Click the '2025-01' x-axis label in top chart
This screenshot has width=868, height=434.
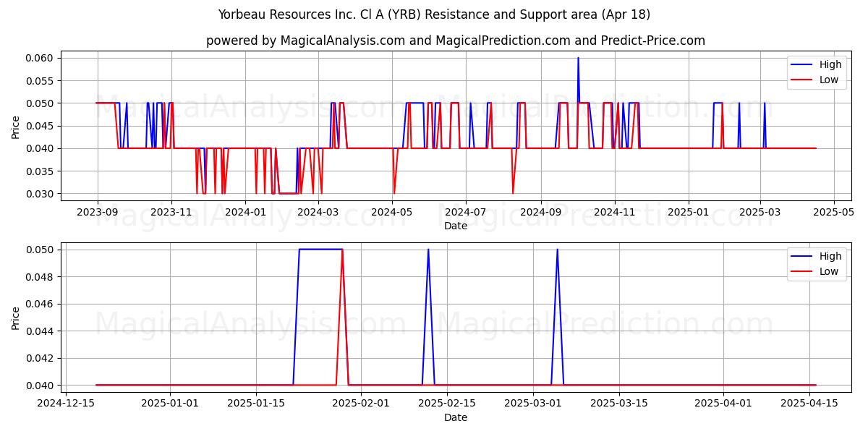pos(688,213)
